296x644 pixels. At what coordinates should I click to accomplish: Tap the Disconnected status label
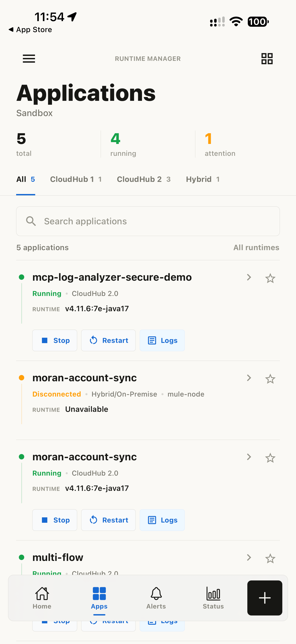coord(57,394)
